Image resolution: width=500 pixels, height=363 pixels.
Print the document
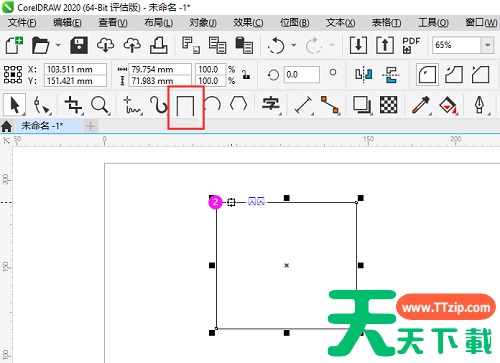[x=159, y=45]
